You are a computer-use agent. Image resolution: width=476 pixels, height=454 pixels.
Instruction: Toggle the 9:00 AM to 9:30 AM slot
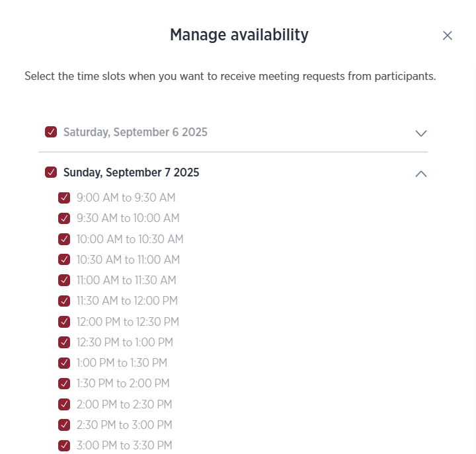coord(64,198)
